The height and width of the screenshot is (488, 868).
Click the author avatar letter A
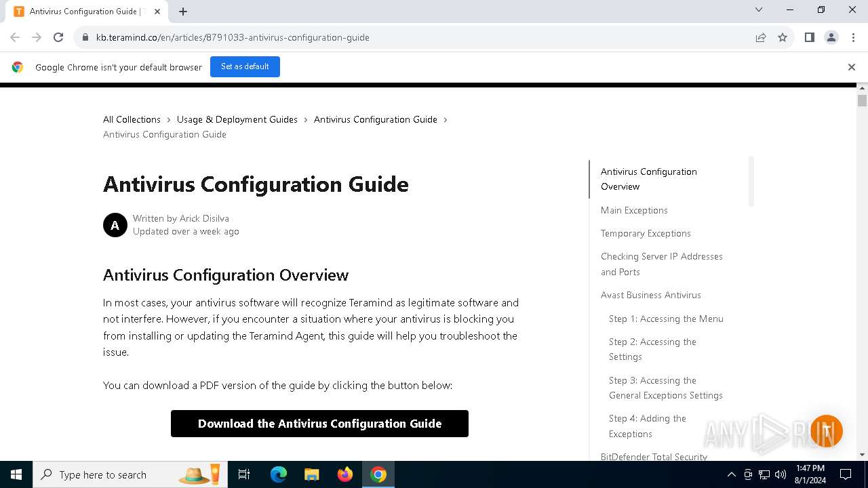tap(115, 225)
